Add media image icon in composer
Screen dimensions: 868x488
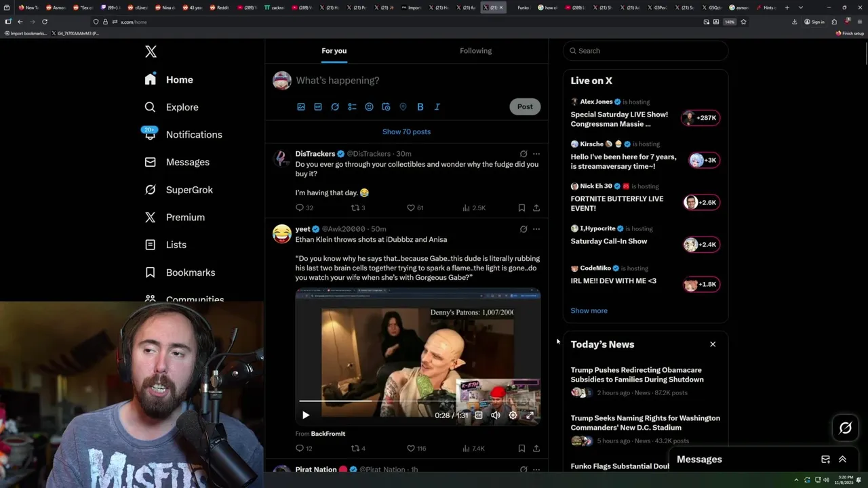301,106
